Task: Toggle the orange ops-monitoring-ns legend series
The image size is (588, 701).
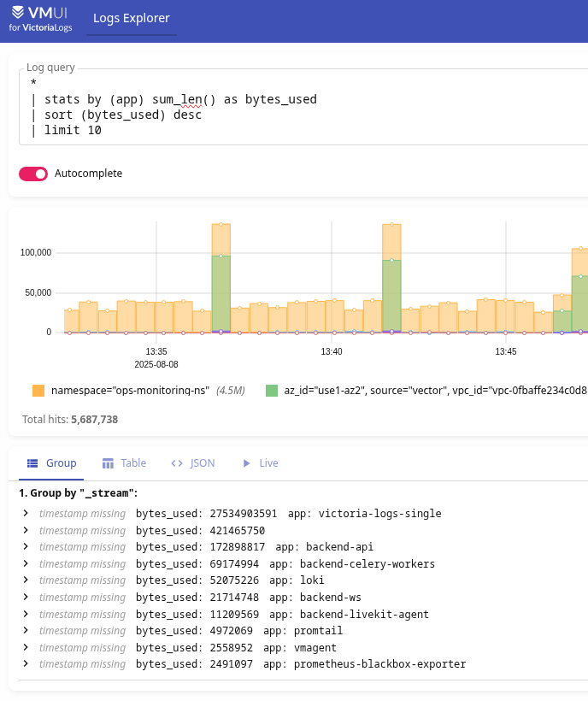Action: [138, 391]
